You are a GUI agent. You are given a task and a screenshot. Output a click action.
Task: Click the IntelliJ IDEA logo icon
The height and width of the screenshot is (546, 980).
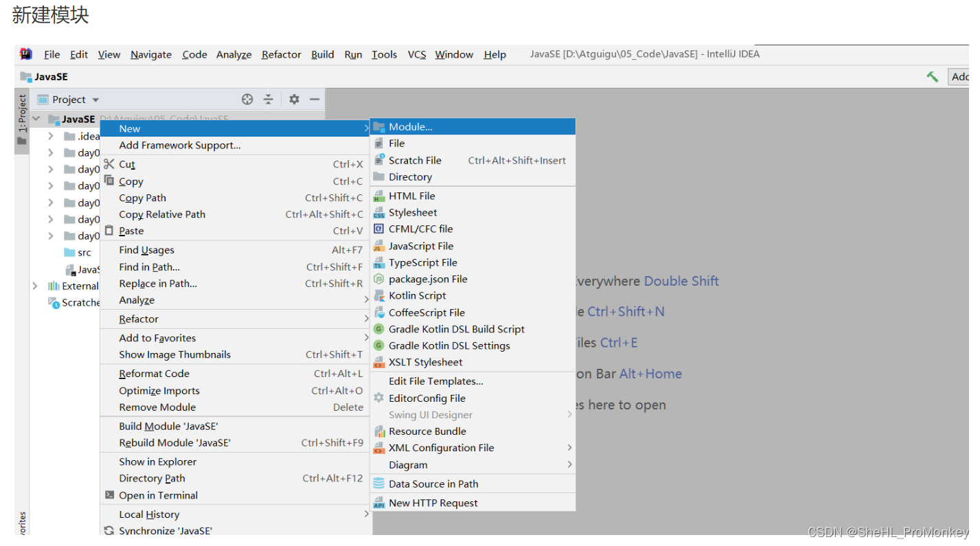(26, 54)
